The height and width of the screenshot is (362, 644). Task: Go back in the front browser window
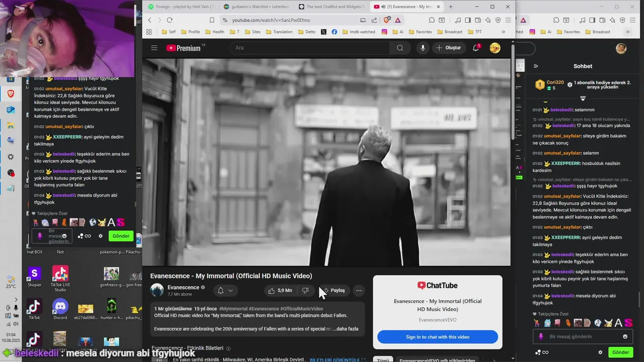[149, 20]
